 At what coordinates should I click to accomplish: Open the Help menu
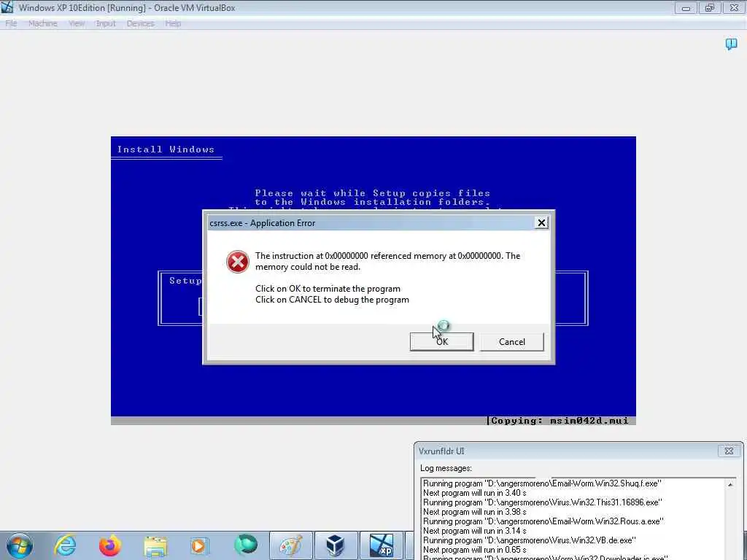click(173, 23)
